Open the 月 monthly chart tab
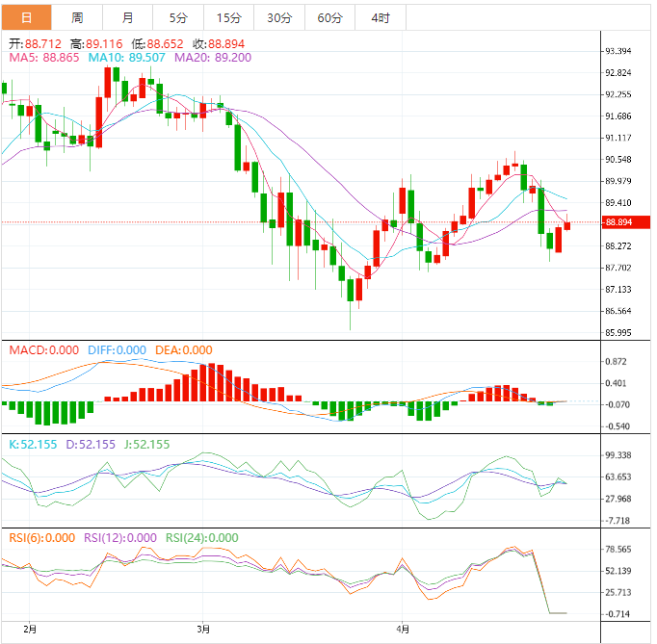The image size is (657, 644). pos(128,18)
